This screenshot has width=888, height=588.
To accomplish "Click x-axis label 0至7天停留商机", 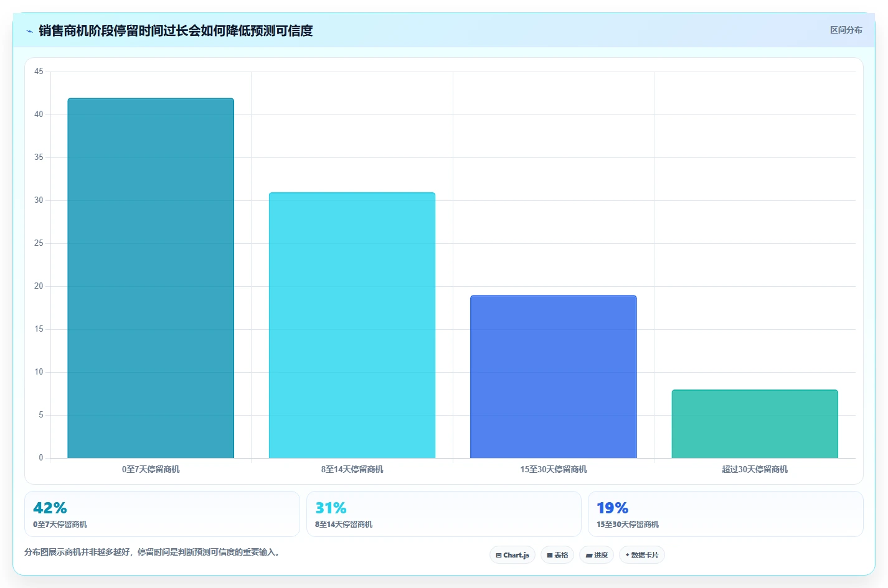I will [x=151, y=469].
